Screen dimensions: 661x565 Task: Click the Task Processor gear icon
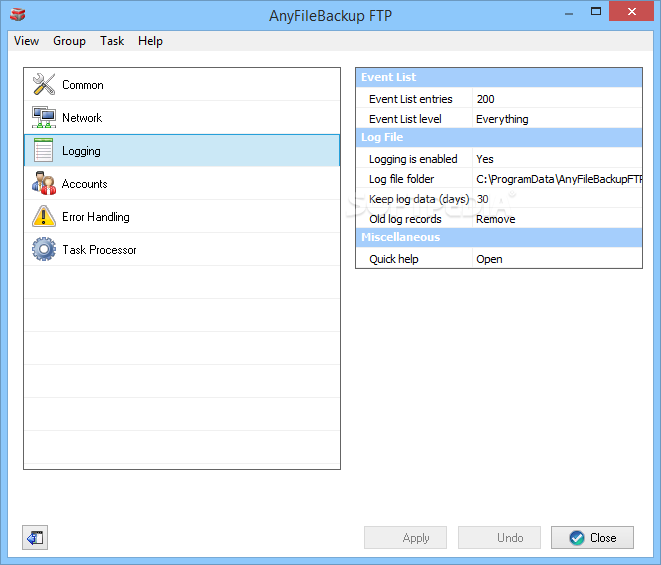[44, 249]
